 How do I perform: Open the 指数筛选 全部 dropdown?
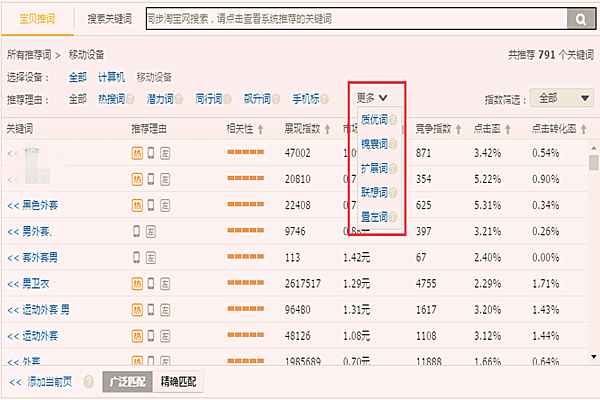tap(562, 98)
